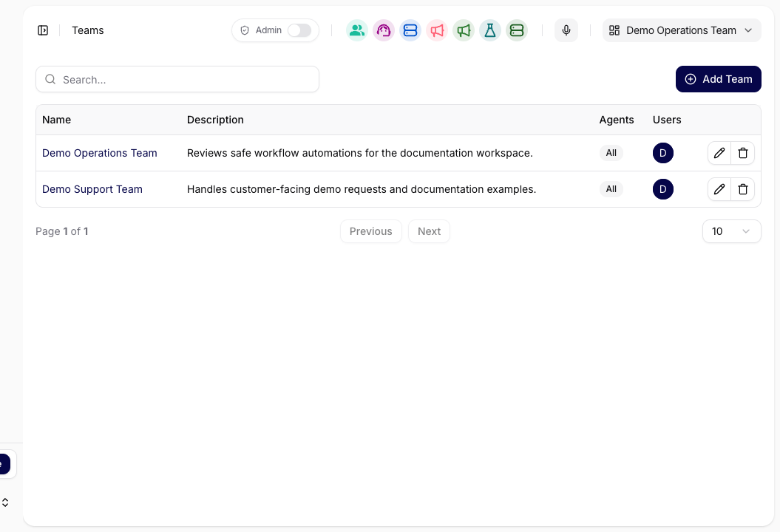Screen dimensions: 780x532
Task: Open the Demo Operations Team workspace dropdown
Action: [x=682, y=30]
